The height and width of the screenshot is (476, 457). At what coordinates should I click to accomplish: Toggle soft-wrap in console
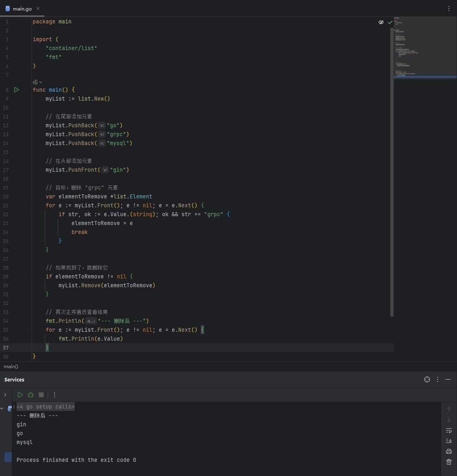click(449, 430)
